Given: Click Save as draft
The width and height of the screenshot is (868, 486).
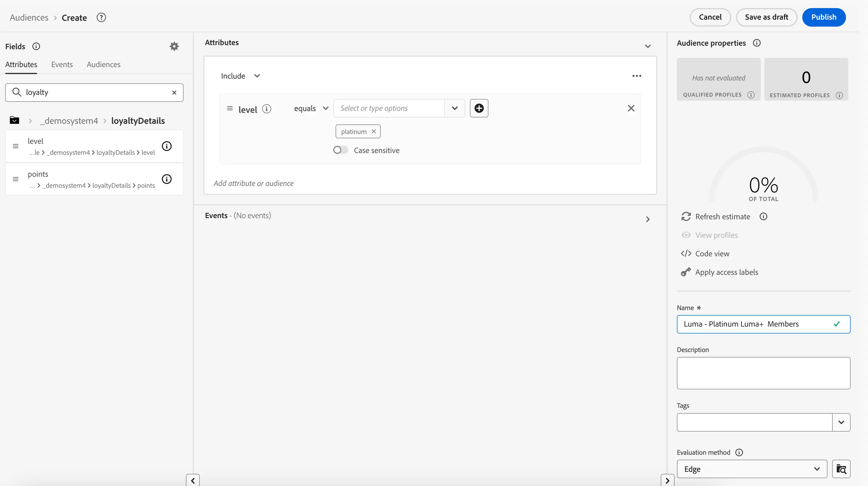Looking at the screenshot, I should pyautogui.click(x=766, y=17).
